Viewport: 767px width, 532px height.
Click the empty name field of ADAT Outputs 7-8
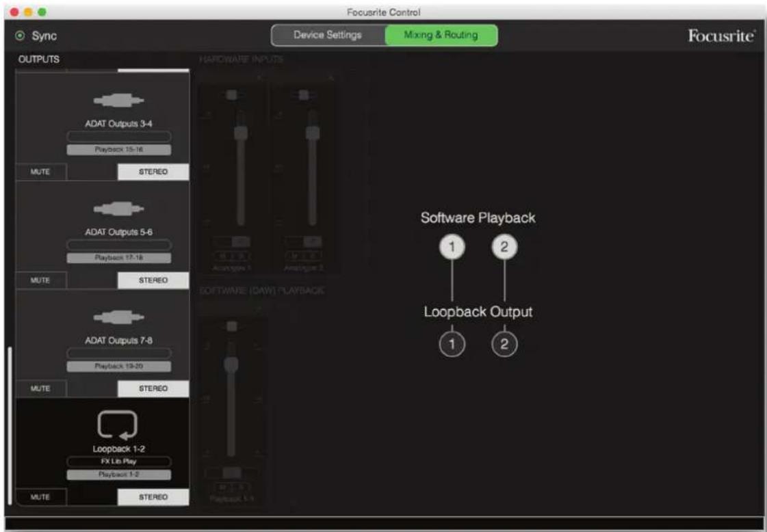[119, 354]
